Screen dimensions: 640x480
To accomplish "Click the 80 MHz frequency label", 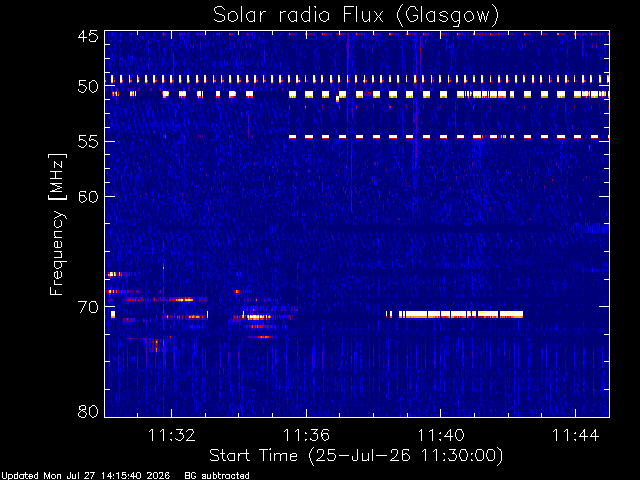I will coord(88,411).
